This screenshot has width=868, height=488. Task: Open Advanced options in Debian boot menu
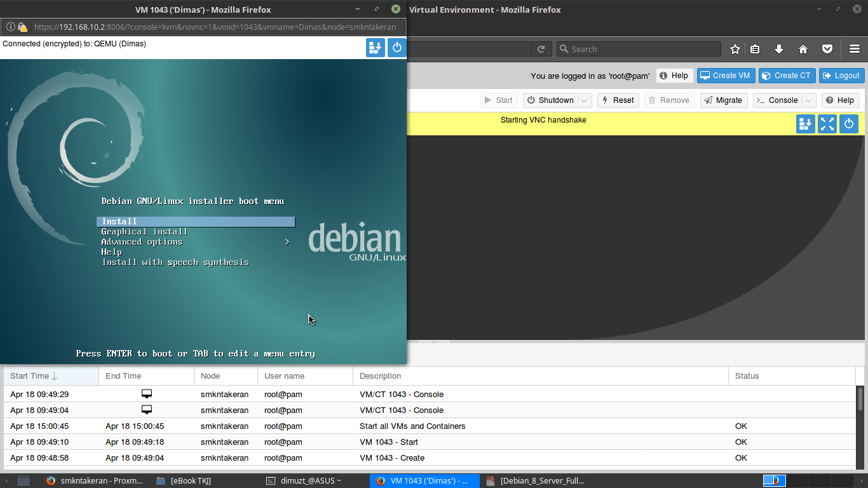coord(196,242)
